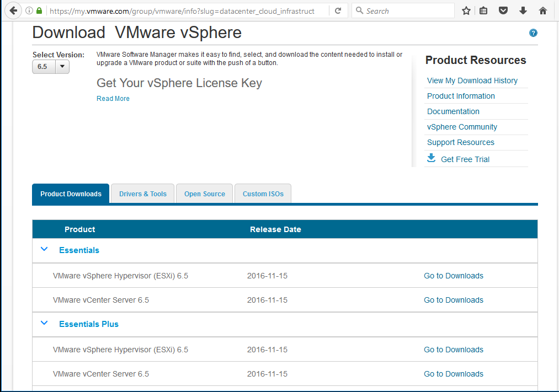Show bookmarks list icon

pyautogui.click(x=483, y=10)
